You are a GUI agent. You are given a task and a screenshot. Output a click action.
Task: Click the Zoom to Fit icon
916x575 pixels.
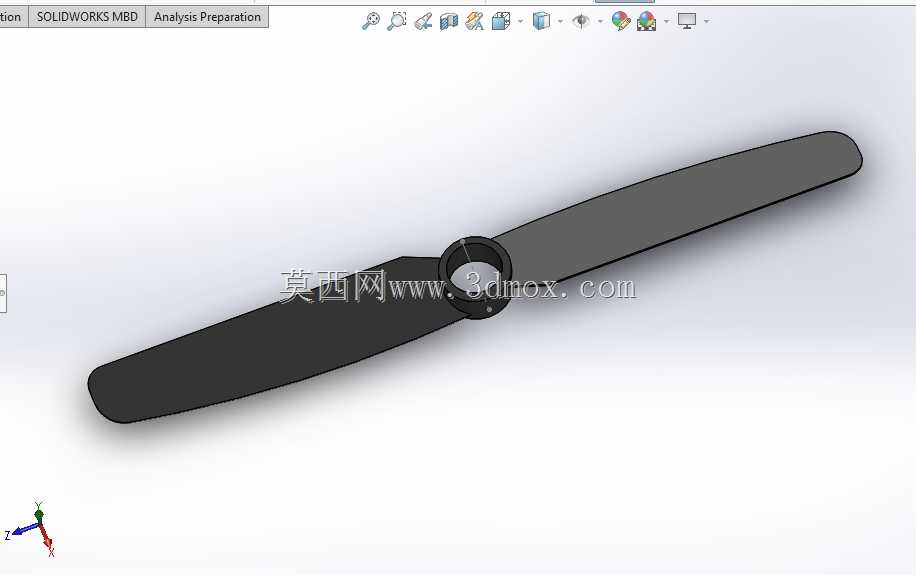click(370, 21)
